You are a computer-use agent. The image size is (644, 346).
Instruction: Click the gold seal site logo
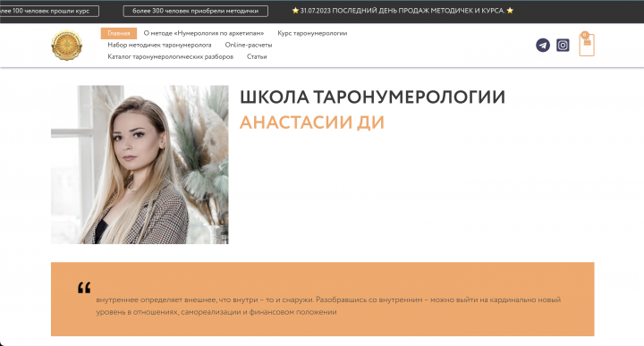tap(66, 45)
